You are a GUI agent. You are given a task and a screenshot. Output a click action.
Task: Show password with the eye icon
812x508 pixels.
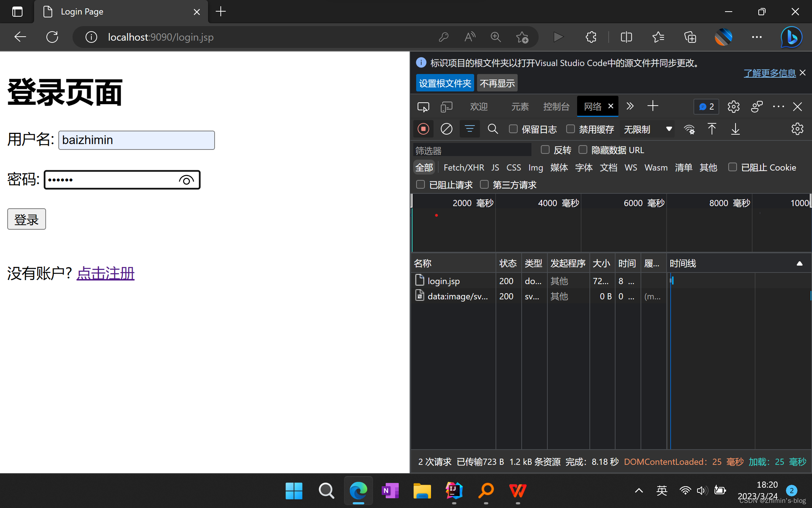click(186, 180)
